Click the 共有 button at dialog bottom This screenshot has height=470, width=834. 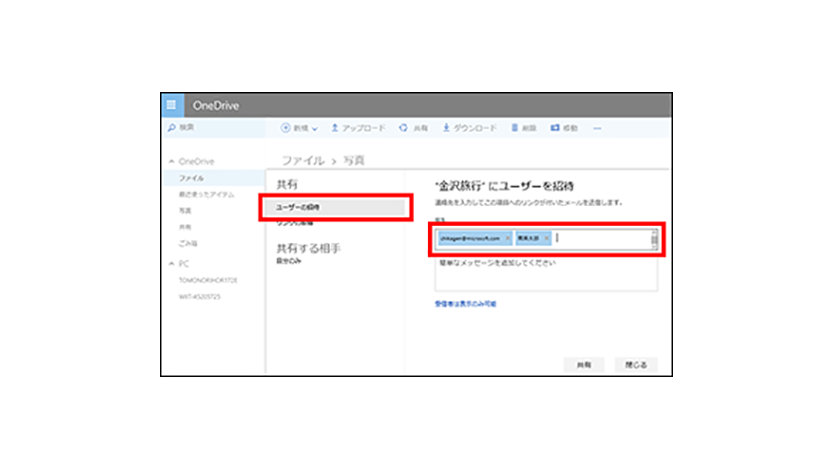(x=583, y=364)
